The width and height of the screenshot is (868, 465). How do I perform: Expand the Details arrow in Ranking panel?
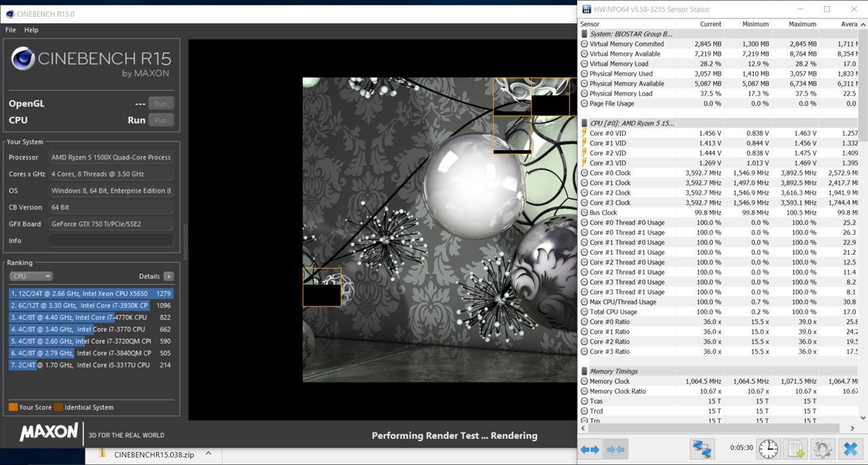pos(169,277)
